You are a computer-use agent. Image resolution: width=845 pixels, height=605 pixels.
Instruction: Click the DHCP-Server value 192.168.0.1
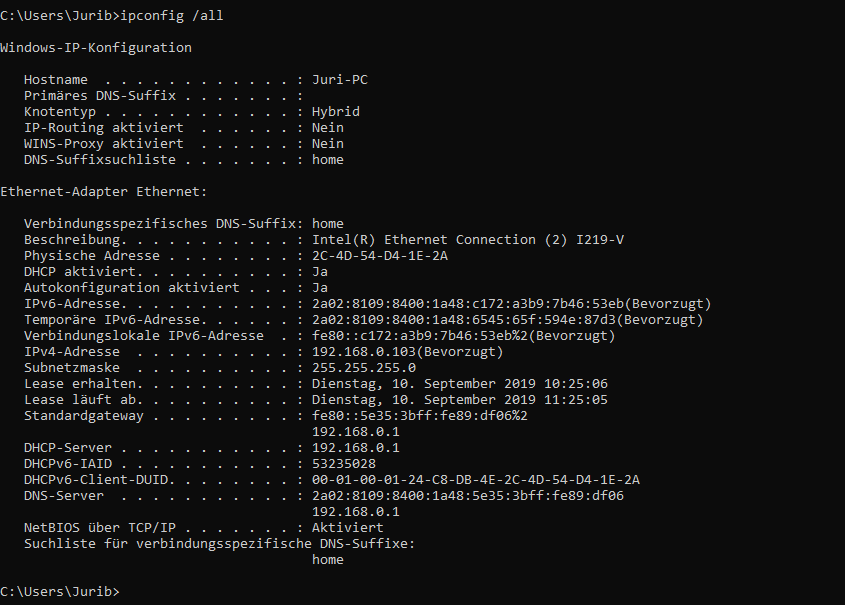tap(356, 448)
